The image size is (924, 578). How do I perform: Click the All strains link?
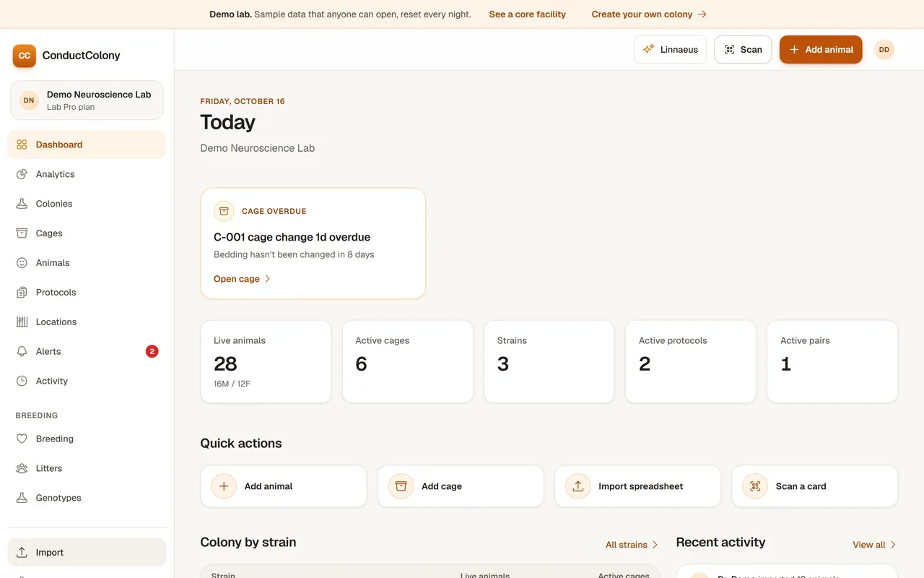click(x=632, y=545)
